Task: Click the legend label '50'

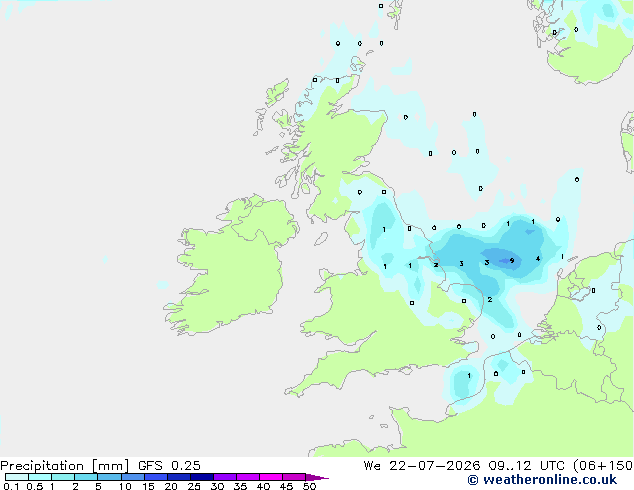Action: coord(309,486)
